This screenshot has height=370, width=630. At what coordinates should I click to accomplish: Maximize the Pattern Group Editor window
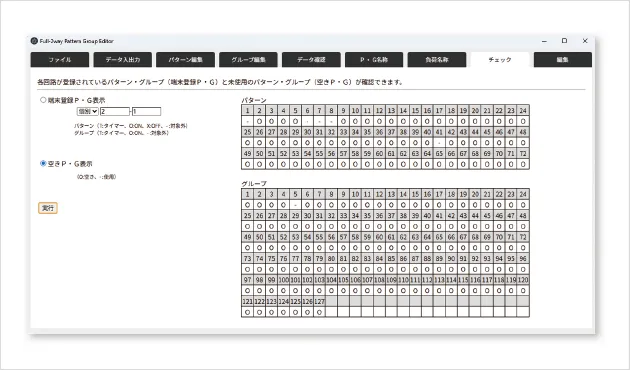[565, 41]
